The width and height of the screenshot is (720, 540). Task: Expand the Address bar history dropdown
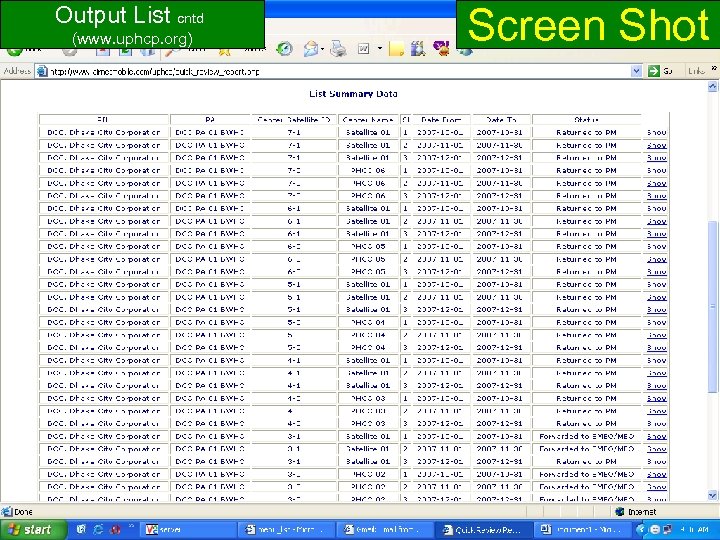click(636, 71)
